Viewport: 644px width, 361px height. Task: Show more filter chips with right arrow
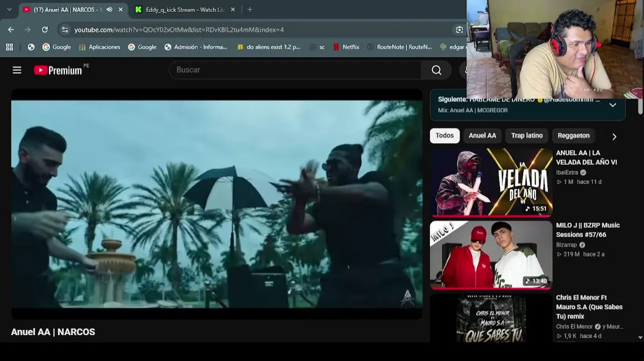[x=614, y=136]
